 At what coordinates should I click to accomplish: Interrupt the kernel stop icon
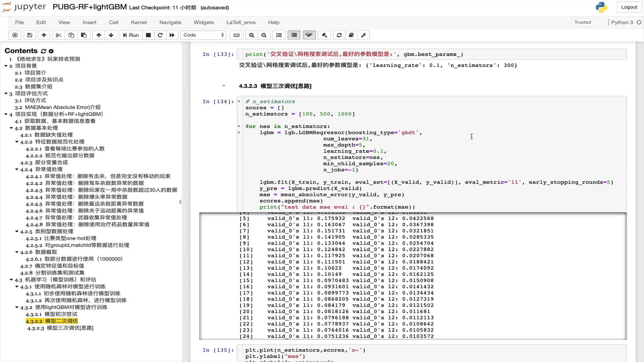[x=148, y=35]
